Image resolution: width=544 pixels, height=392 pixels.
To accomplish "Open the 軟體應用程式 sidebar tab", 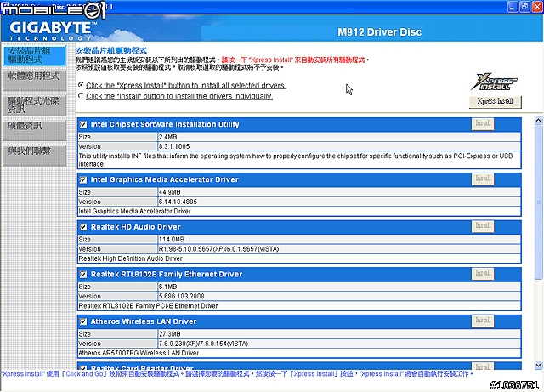I will click(x=34, y=81).
